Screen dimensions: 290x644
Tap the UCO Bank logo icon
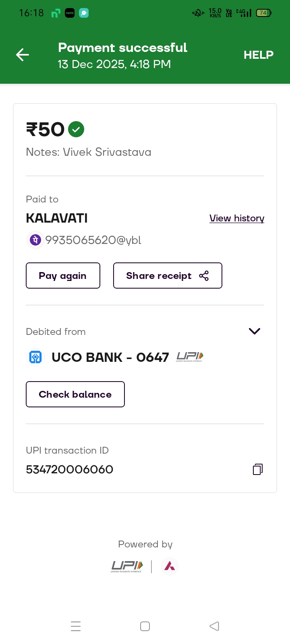coord(35,357)
